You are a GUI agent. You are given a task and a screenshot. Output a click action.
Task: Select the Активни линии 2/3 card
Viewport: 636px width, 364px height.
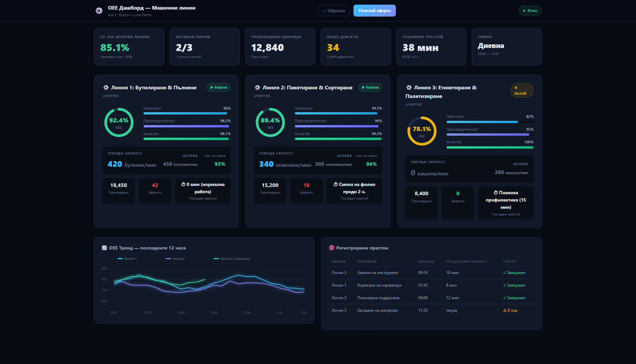[205, 47]
